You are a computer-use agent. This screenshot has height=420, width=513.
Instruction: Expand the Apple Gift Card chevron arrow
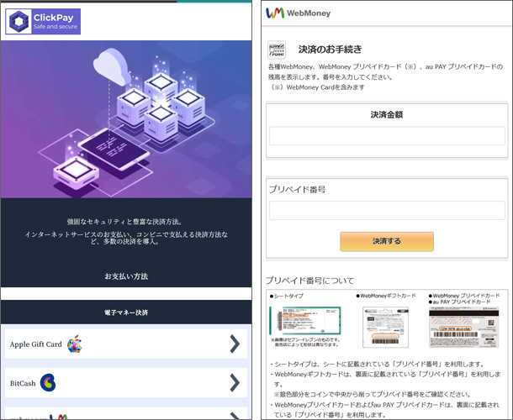pos(235,344)
